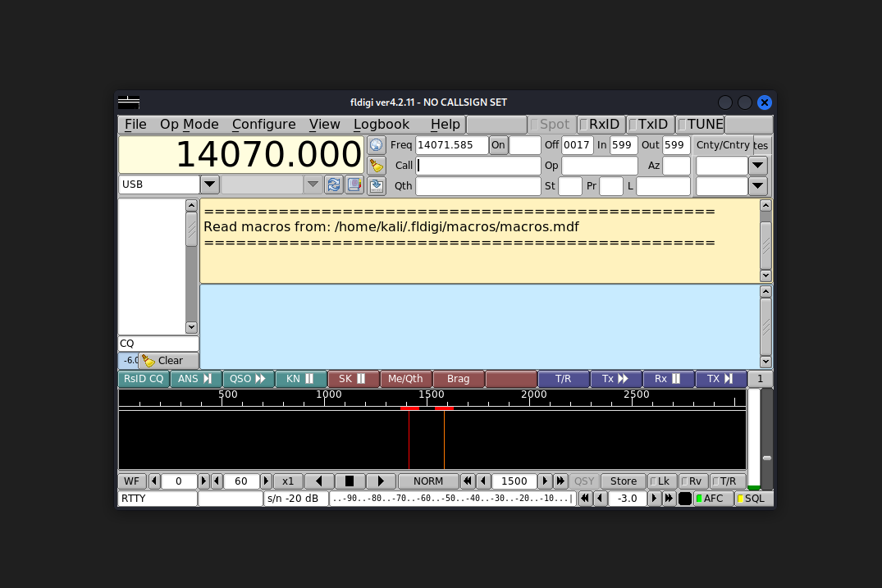The height and width of the screenshot is (588, 882).
Task: Click the globe QRZ lookup icon beside Freq
Action: 377,145
